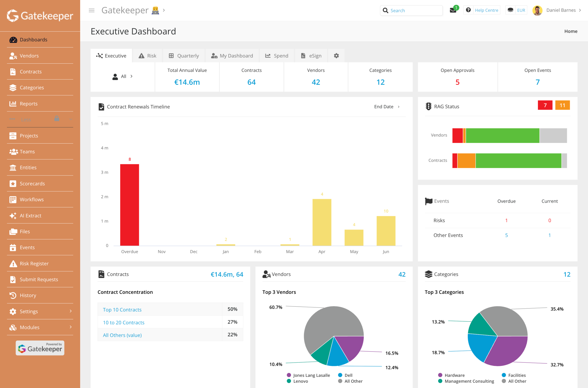Open Workflows in the sidebar
Image resolution: width=588 pixels, height=388 pixels.
[x=32, y=199]
